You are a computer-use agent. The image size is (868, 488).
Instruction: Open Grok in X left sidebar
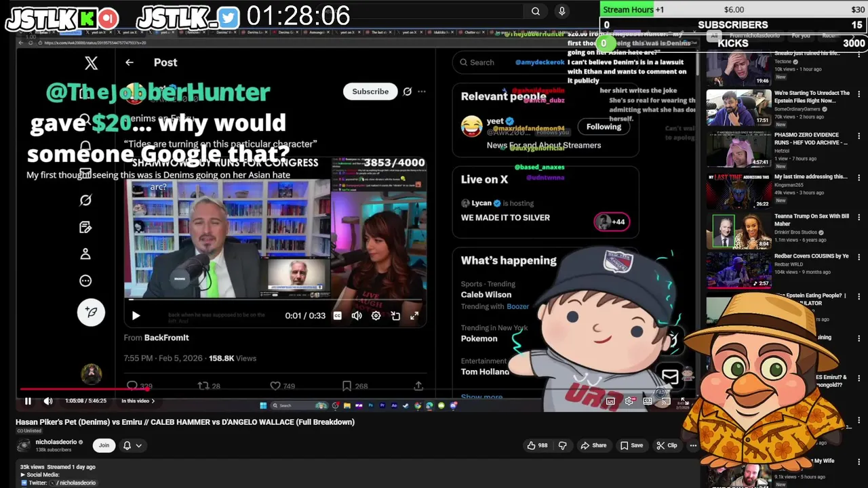[x=85, y=200]
